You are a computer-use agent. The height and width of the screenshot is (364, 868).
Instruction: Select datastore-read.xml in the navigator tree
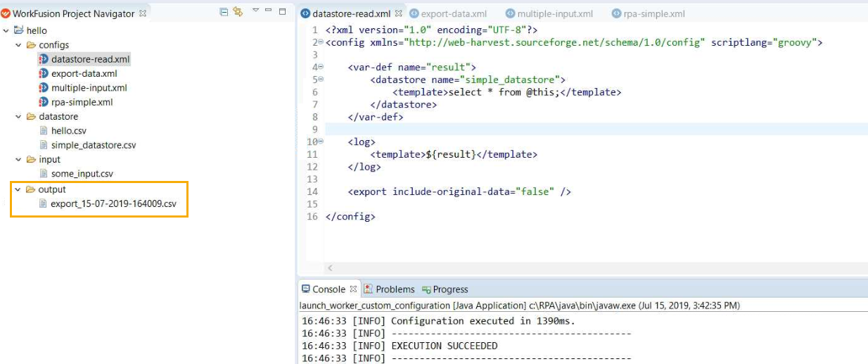[x=91, y=59]
